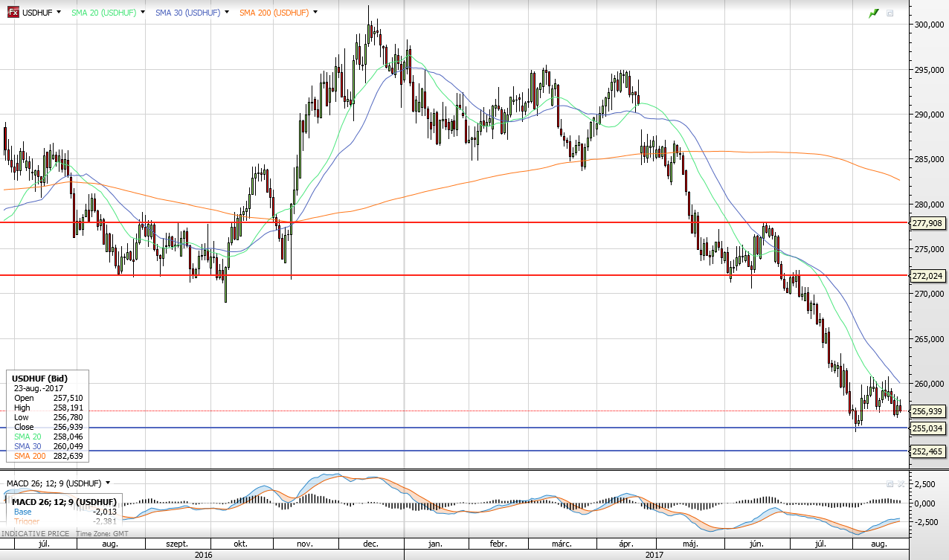Click the szept. month on time axis
Image resolution: width=949 pixels, height=560 pixels.
tap(176, 544)
